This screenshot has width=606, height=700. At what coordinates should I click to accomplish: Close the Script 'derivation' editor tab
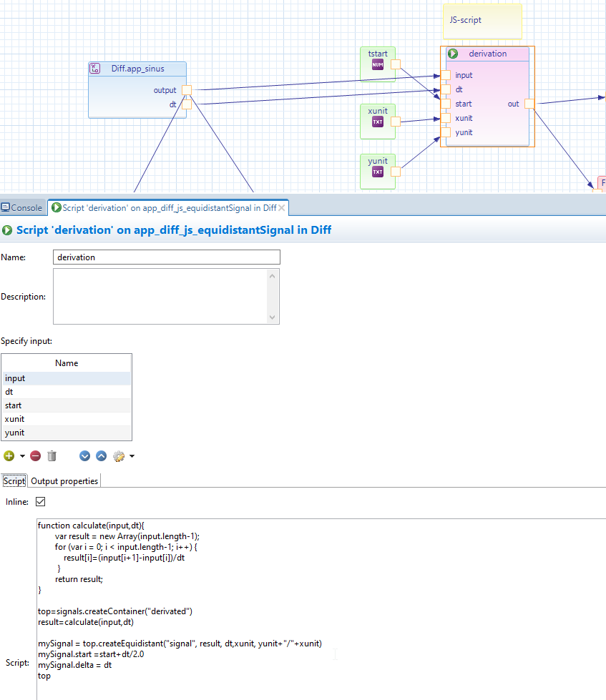(x=282, y=208)
